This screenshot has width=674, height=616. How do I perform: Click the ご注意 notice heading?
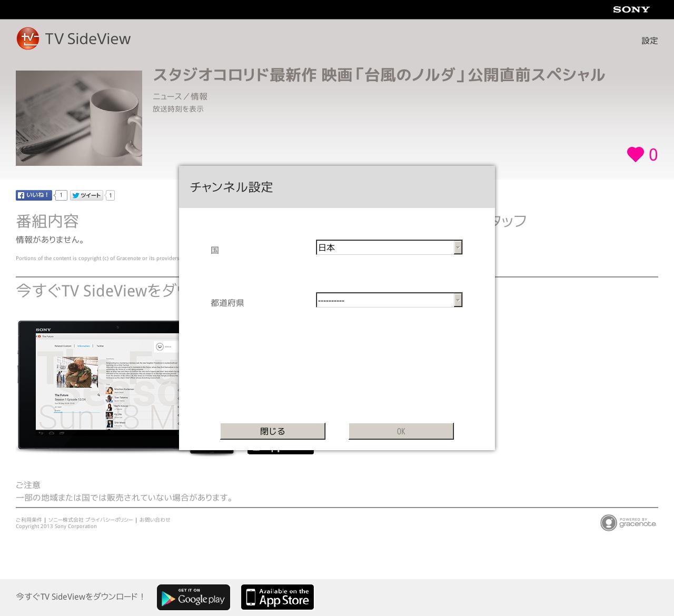pos(28,485)
